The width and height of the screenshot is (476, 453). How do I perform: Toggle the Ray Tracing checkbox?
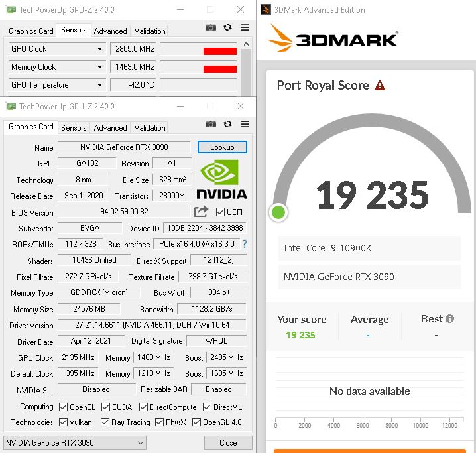pos(105,422)
